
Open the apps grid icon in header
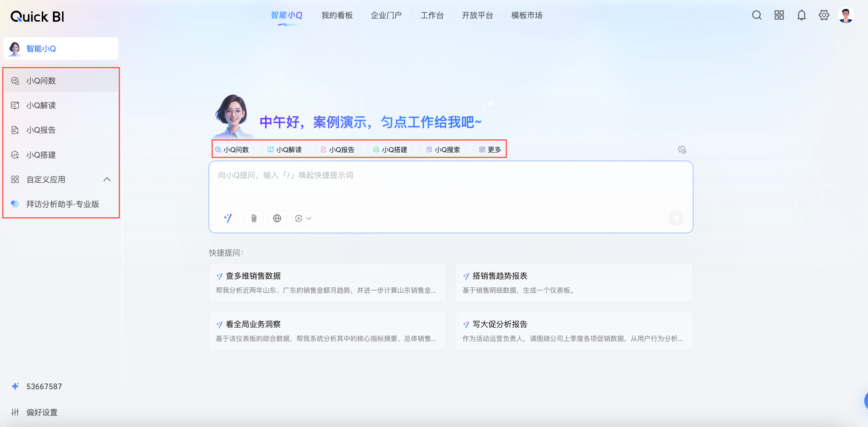[x=779, y=15]
